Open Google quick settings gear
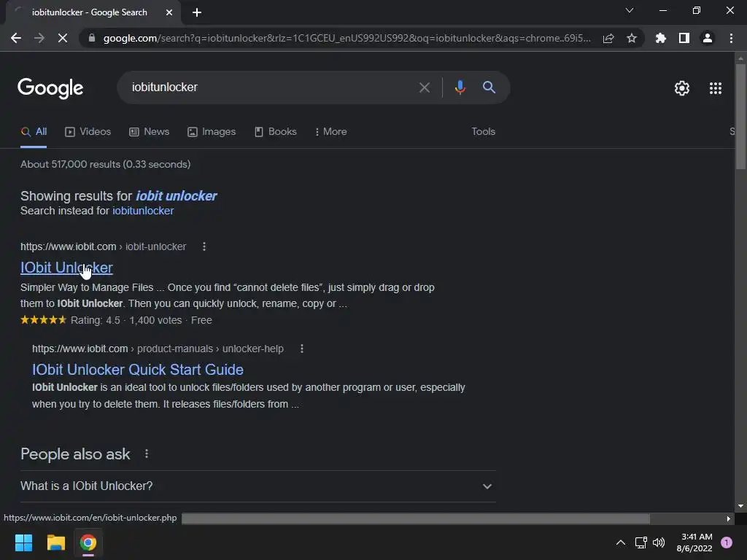This screenshot has width=747, height=560. coord(682,88)
